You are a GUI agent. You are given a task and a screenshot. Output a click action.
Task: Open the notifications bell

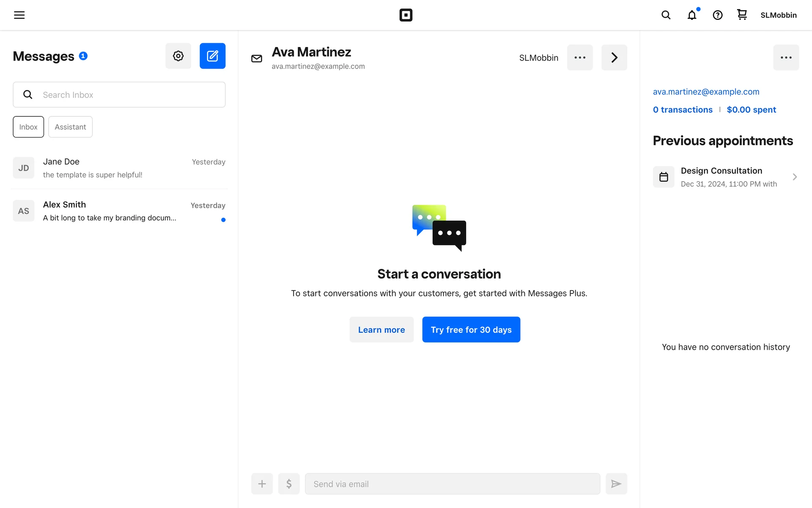coord(692,15)
